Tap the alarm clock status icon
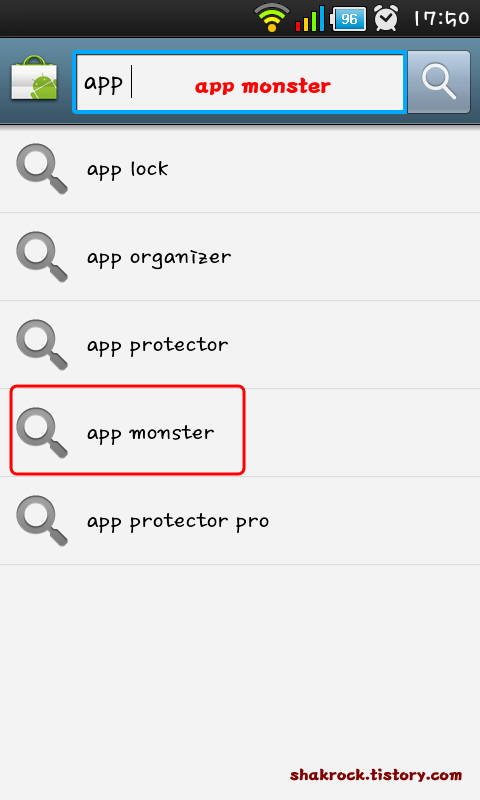The image size is (480, 800). [386, 18]
